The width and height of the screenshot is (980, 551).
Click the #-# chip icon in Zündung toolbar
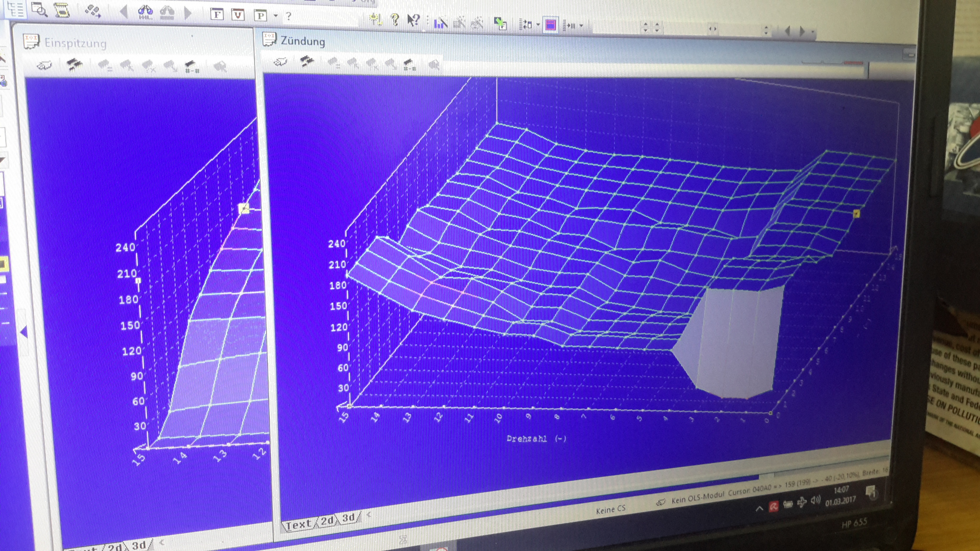click(409, 64)
